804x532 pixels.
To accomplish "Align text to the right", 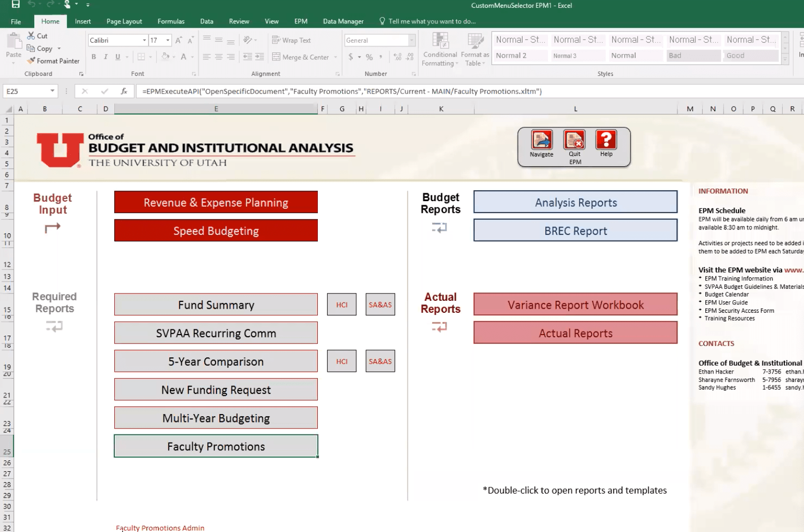I will [x=231, y=57].
